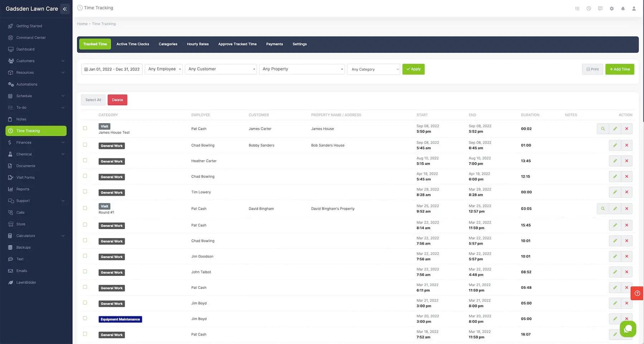Viewport: 644px width, 344px height.
Task: Click the red help question mark button
Action: (637, 293)
